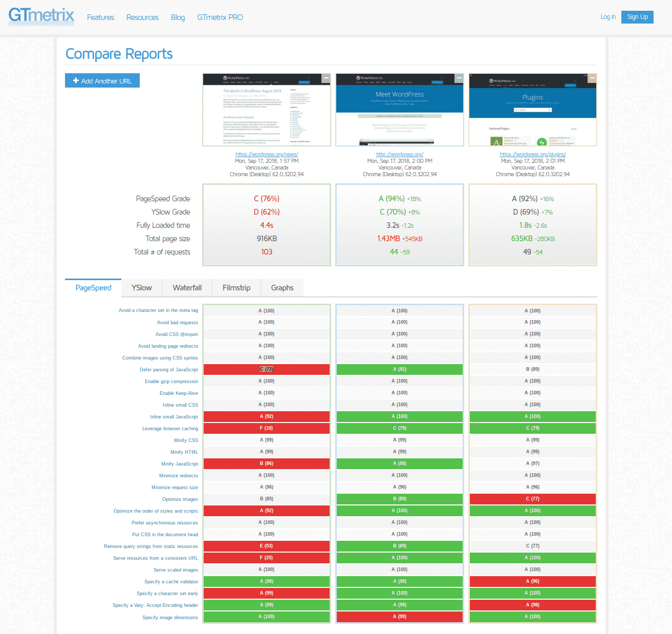Viewport: 672px width, 634px height.
Task: Click the Plugins page thumbnail
Action: click(533, 110)
